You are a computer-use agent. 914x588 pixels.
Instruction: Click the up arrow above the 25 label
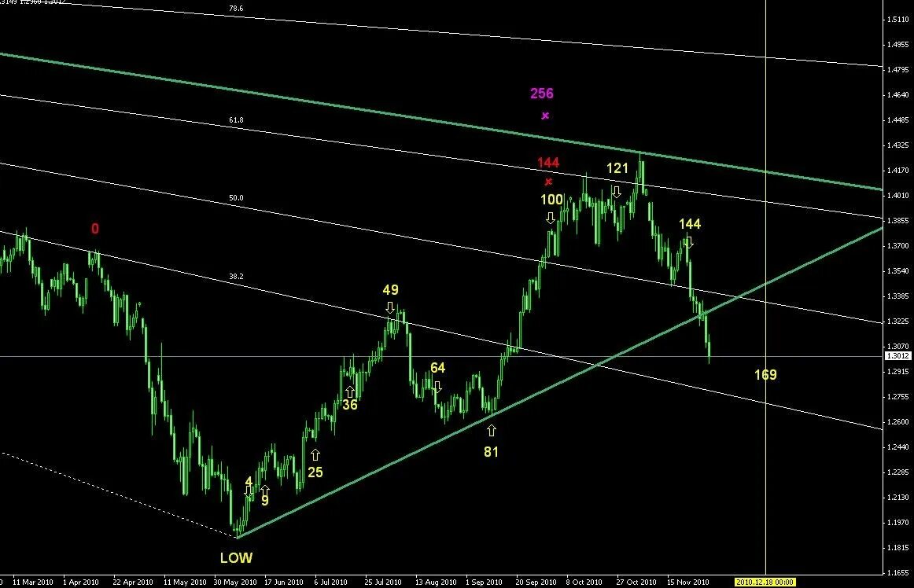pos(315,454)
